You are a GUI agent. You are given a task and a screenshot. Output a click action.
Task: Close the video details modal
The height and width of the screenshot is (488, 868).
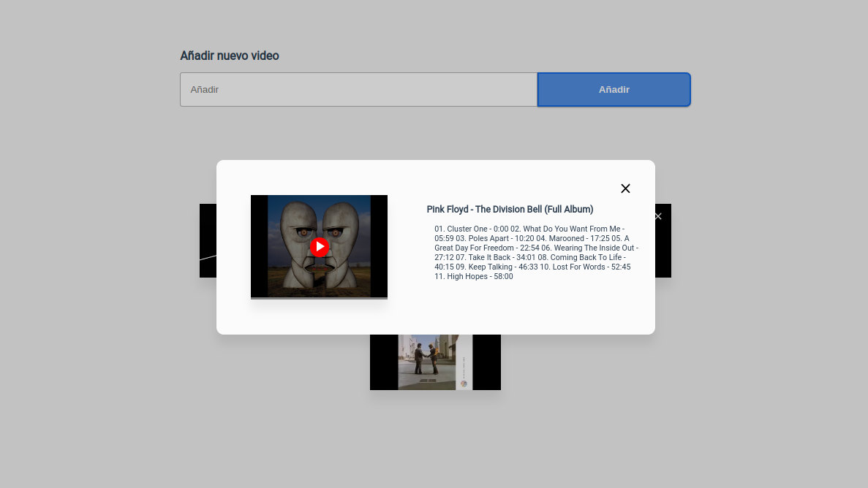625,188
